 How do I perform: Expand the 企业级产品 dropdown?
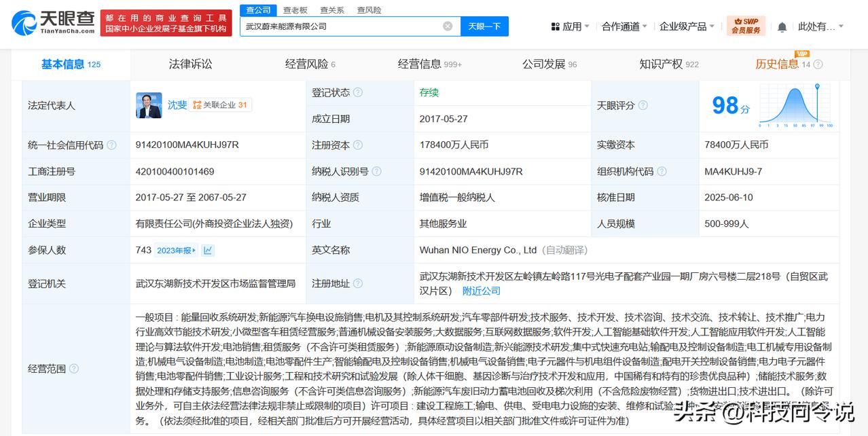click(687, 26)
